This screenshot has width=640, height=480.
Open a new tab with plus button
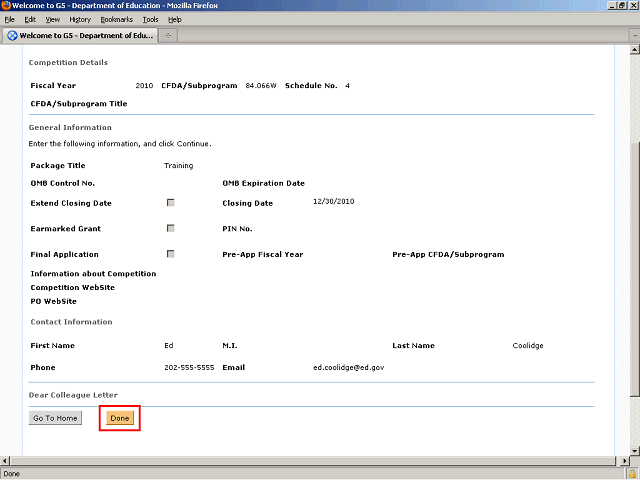[x=168, y=36]
